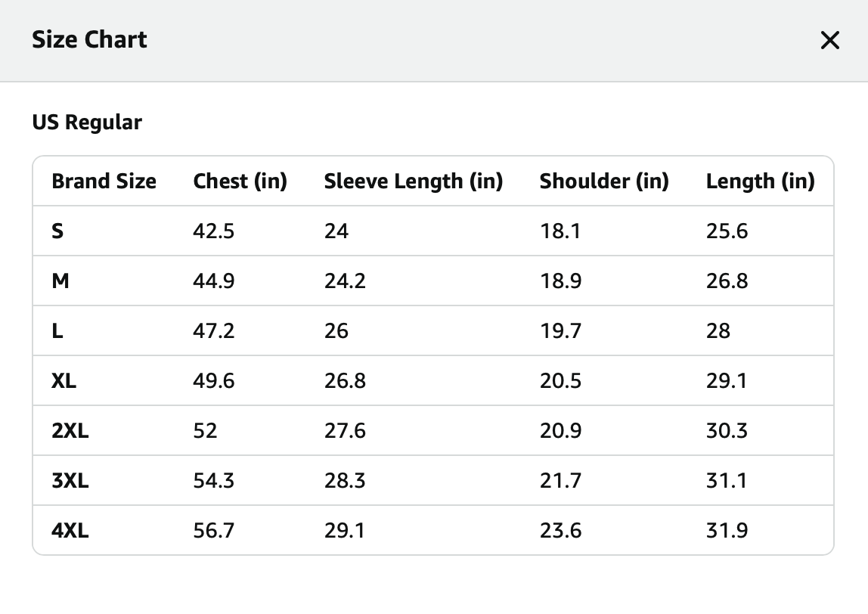Select the 3XL size row label
The height and width of the screenshot is (614, 868).
coord(70,480)
